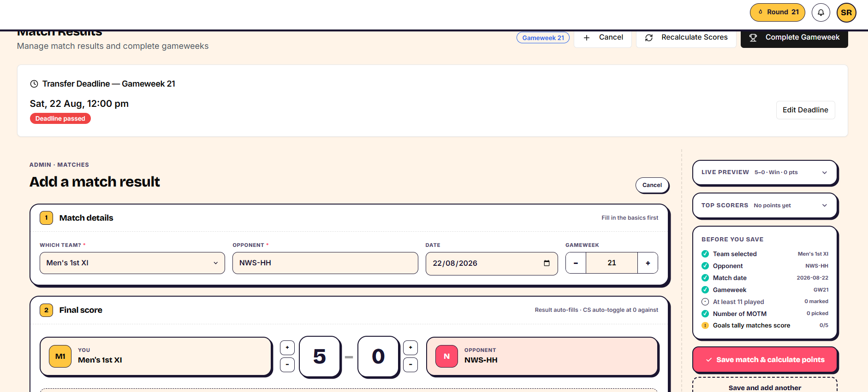
Task: Expand the Top Scorers panel
Action: (765, 205)
